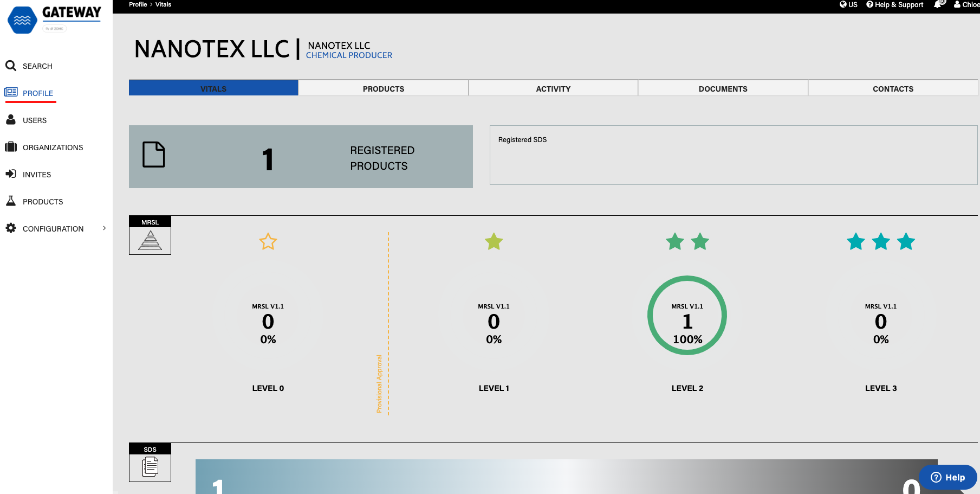Viewport: 980px width, 494px height.
Task: Click the single green star above Level 1
Action: [494, 241]
